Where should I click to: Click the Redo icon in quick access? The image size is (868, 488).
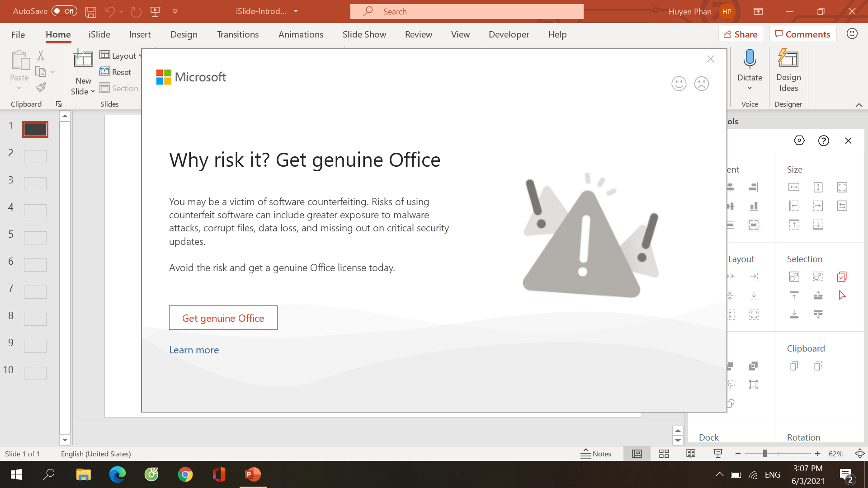coord(136,12)
